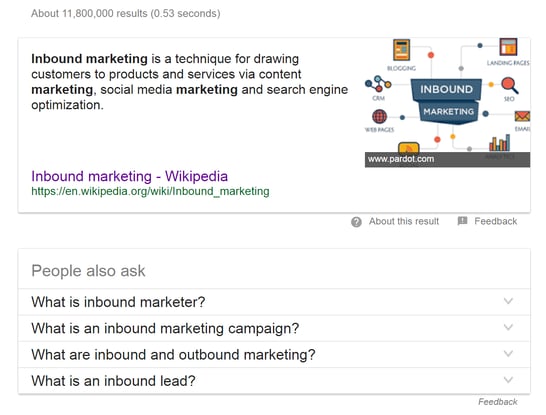Click the www.pardot.com image source caption

tap(401, 159)
